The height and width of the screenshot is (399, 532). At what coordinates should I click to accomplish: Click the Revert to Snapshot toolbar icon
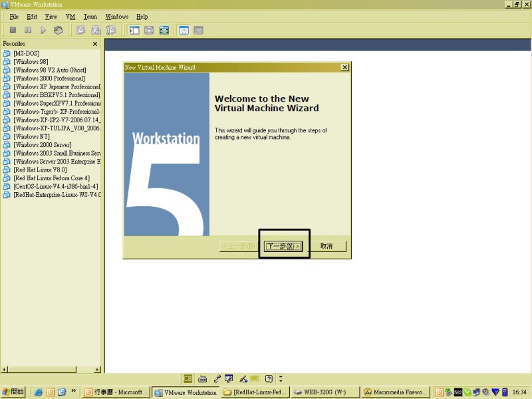(x=96, y=30)
